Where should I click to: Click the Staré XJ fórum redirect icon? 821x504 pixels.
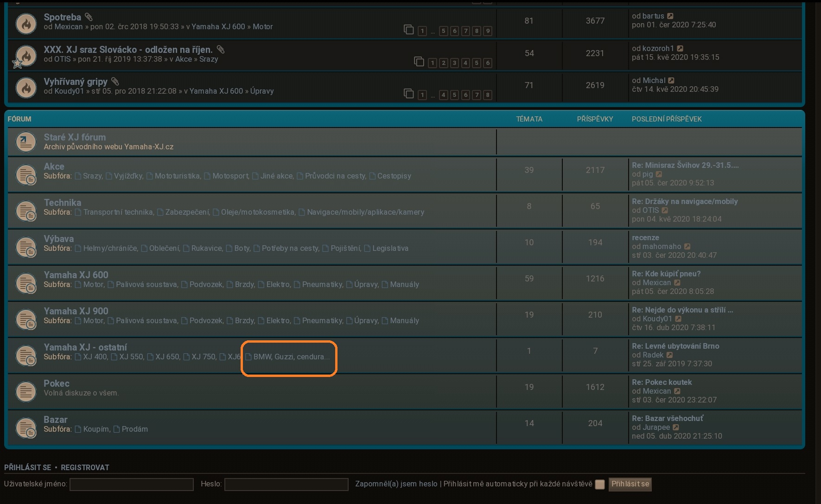click(x=26, y=142)
